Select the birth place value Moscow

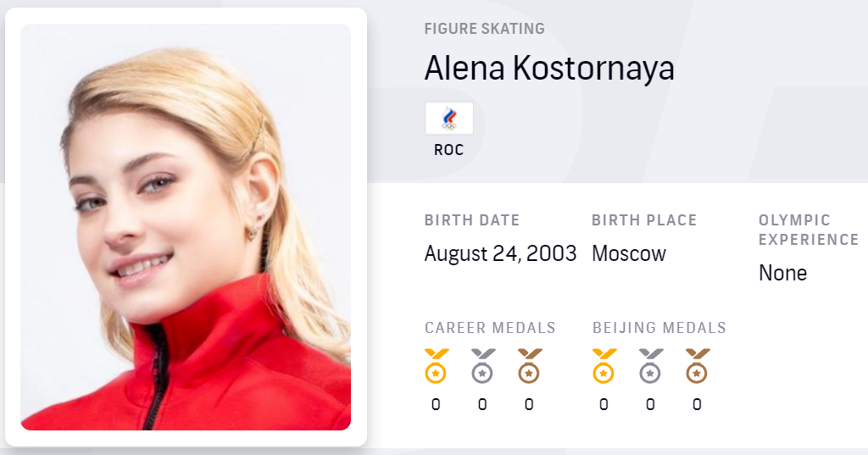pos(629,253)
